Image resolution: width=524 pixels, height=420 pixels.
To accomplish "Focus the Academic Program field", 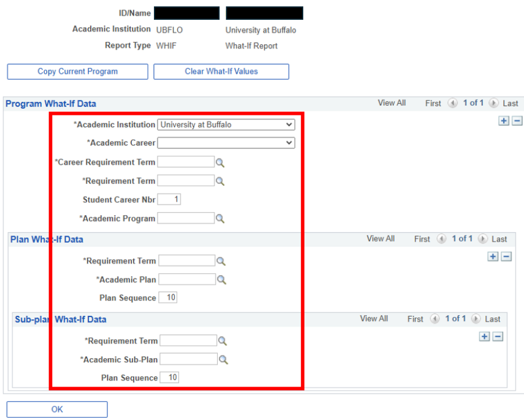I will 186,218.
